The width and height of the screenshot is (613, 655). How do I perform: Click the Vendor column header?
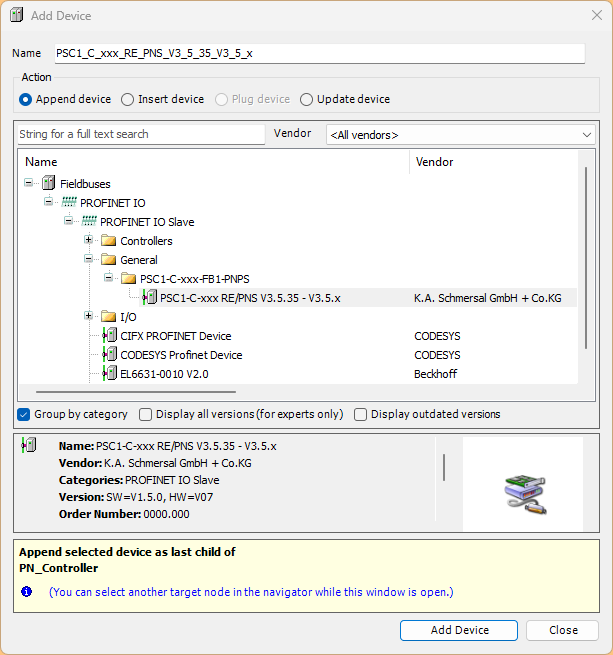tap(494, 162)
